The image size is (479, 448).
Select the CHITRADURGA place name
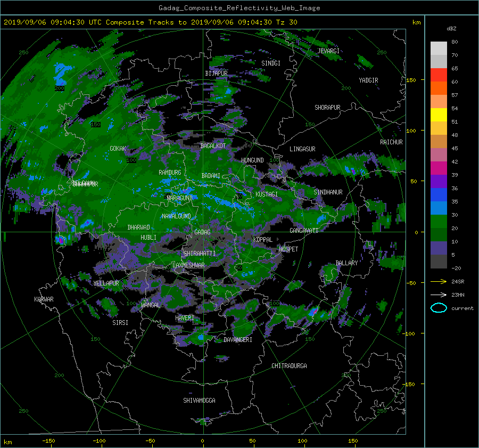pos(290,366)
